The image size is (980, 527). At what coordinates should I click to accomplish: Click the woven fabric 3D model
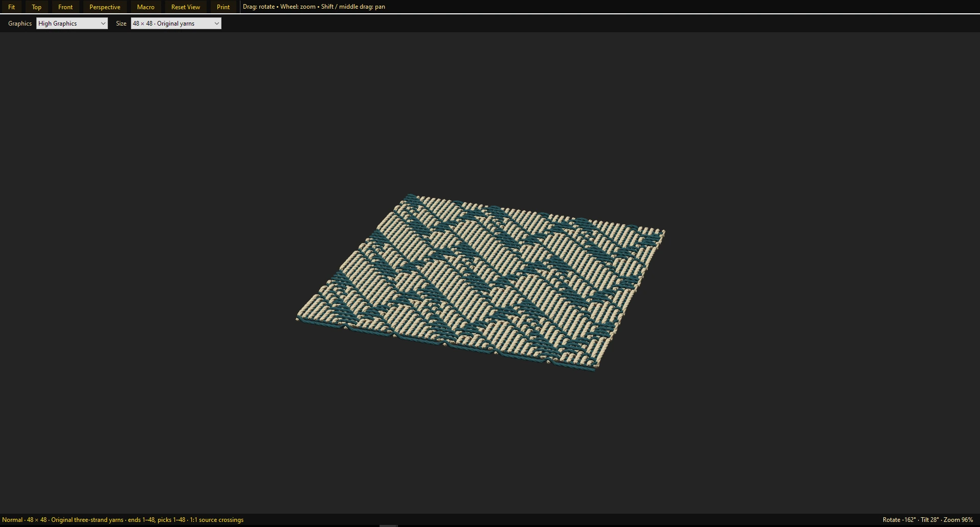point(481,281)
